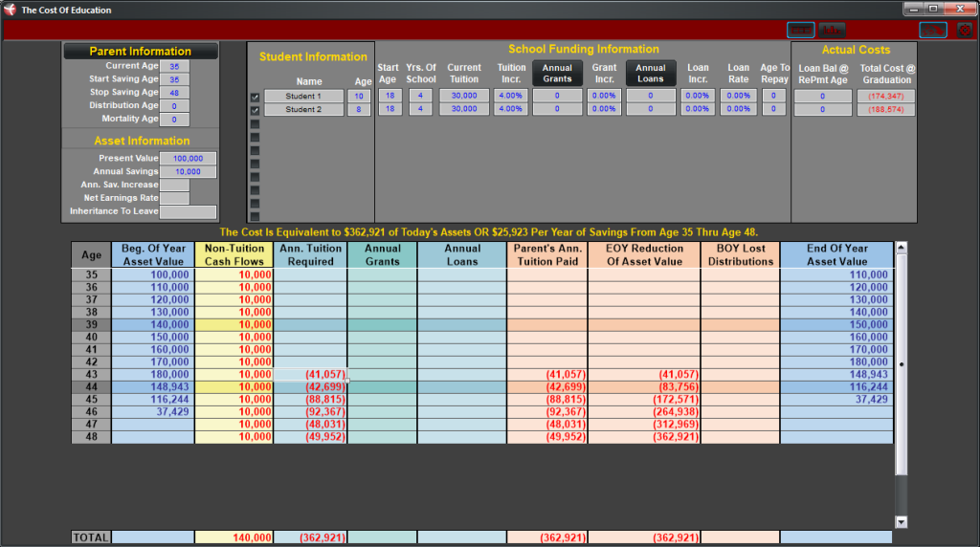Click the Non-Tuition Cash Flows column header
Image resolution: width=980 pixels, height=547 pixels.
point(234,254)
